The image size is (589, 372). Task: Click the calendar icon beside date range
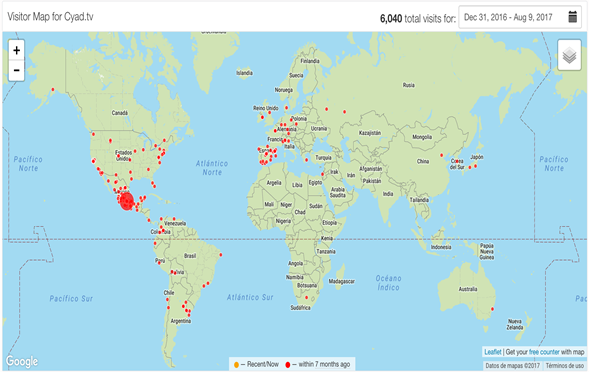[572, 17]
